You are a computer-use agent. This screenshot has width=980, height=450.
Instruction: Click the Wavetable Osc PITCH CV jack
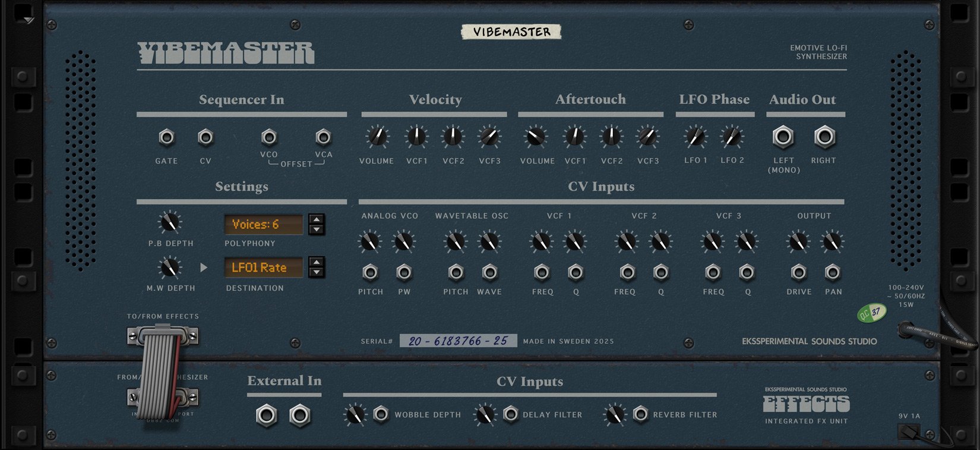coord(456,272)
